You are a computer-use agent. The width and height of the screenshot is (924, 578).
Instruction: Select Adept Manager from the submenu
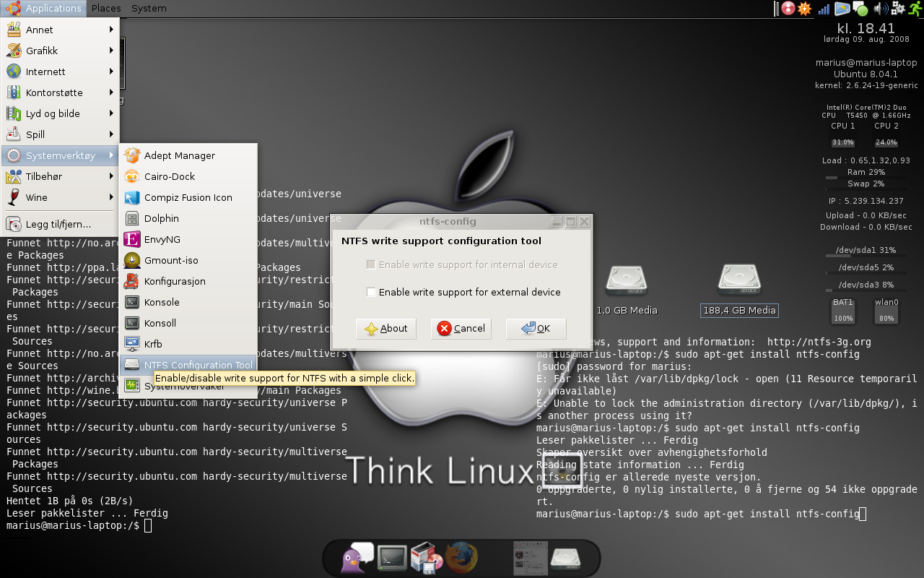(x=180, y=155)
